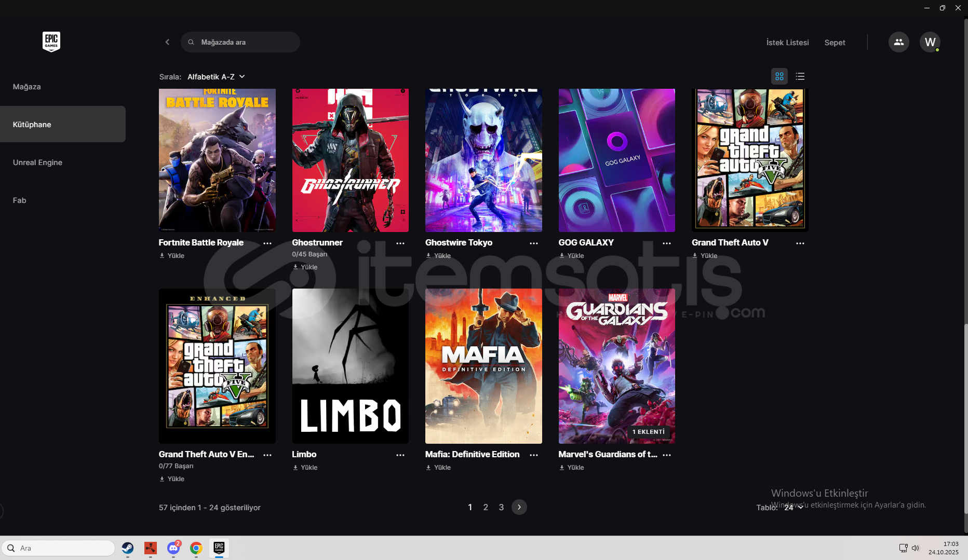Open the red app taskbar icon
Viewport: 968px width, 560px height.
pos(151,548)
